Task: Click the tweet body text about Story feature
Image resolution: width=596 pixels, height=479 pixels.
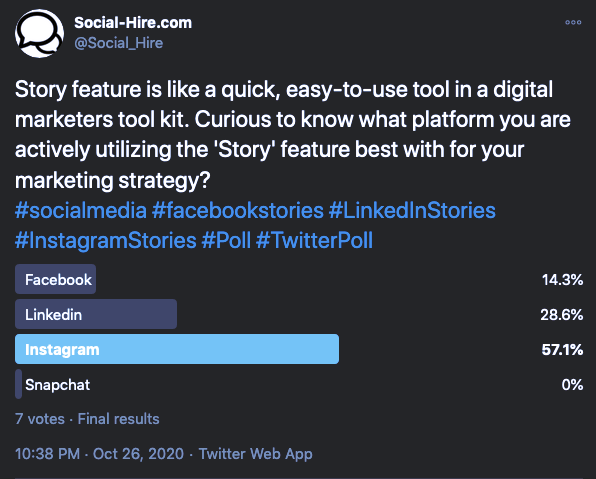Action: click(293, 135)
